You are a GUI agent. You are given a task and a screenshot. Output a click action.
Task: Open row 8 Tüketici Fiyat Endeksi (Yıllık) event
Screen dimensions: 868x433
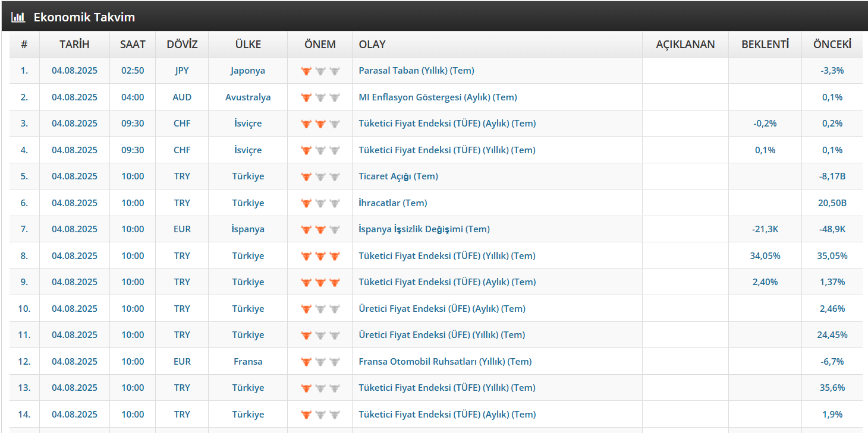pos(447,256)
